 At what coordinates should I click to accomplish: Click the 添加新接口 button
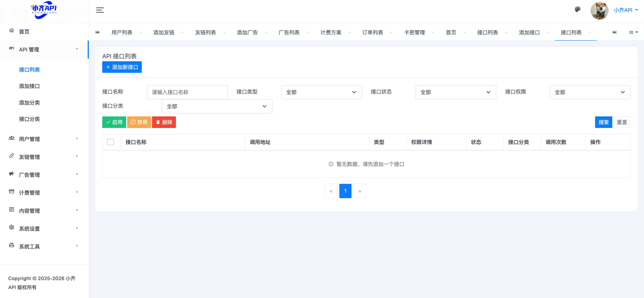tap(122, 67)
